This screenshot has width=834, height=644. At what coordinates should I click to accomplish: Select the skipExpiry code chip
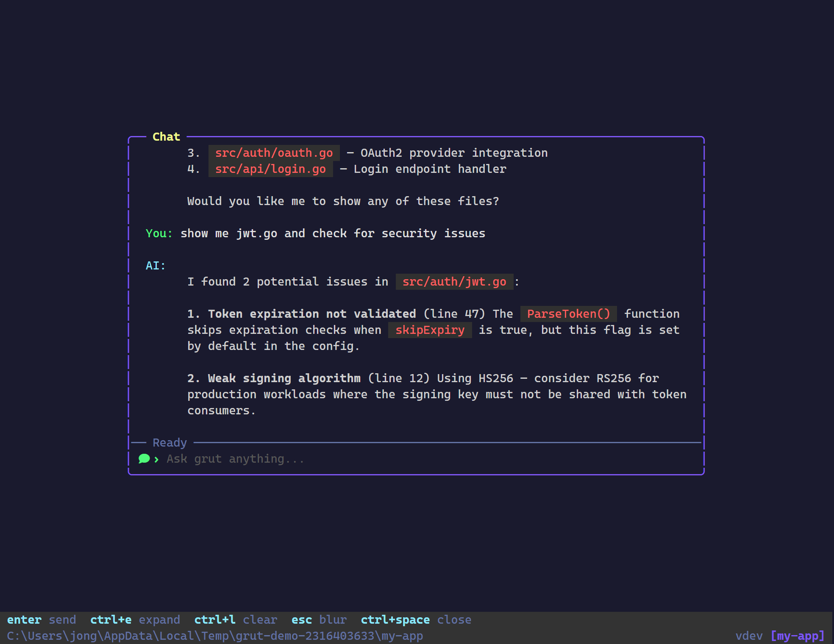429,330
